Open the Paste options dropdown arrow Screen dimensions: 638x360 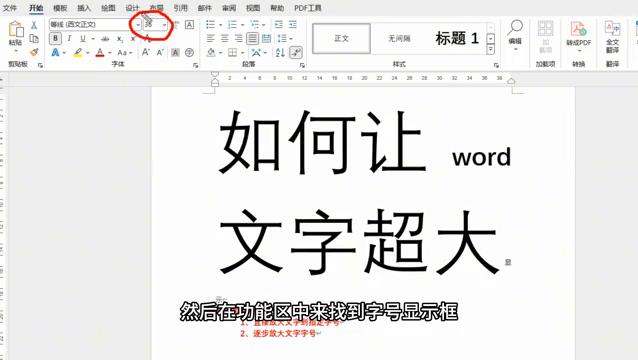(15, 51)
